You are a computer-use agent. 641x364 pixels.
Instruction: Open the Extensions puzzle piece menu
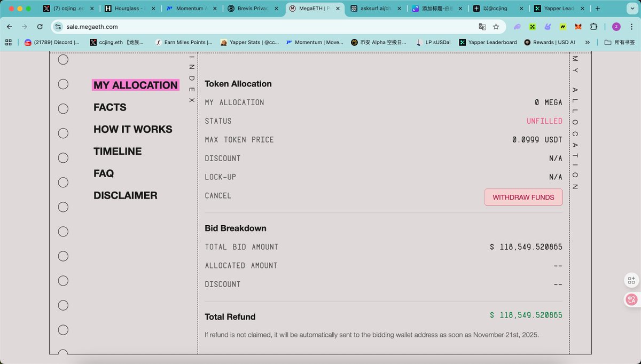click(x=593, y=27)
